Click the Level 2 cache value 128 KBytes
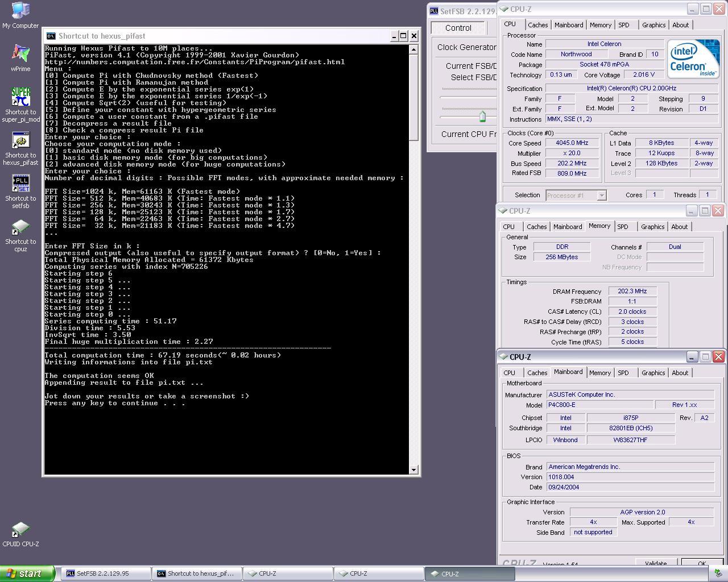Image resolution: width=728 pixels, height=582 pixels. 663,164
